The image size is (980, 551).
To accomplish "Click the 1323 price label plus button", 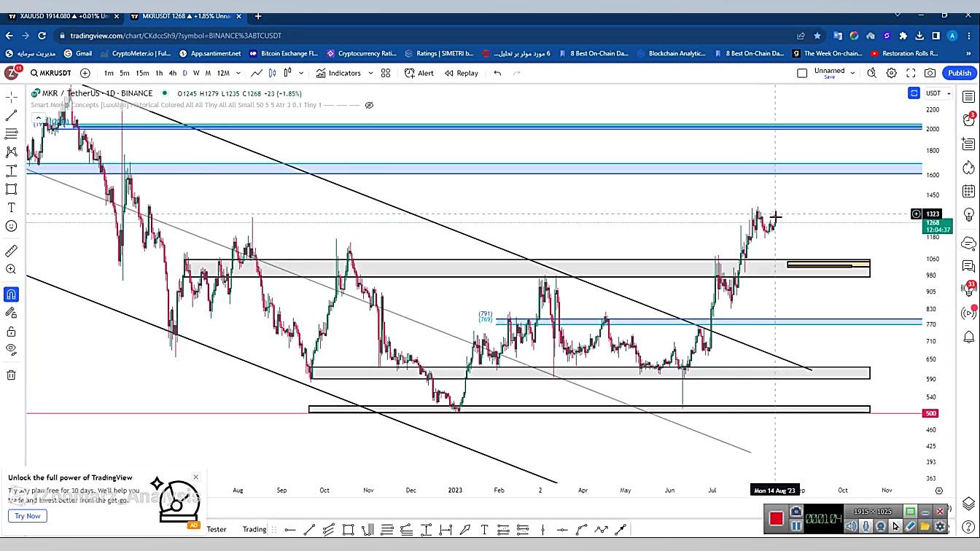I will pyautogui.click(x=916, y=214).
